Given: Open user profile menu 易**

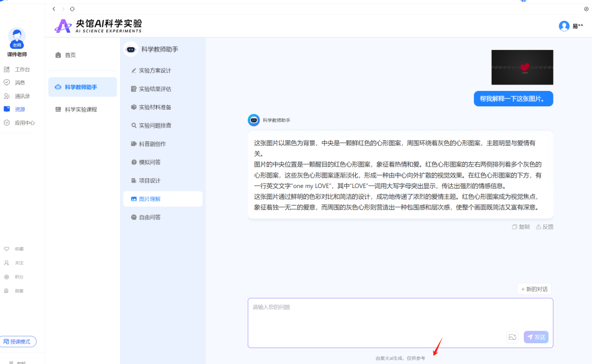Looking at the screenshot, I should (x=571, y=26).
